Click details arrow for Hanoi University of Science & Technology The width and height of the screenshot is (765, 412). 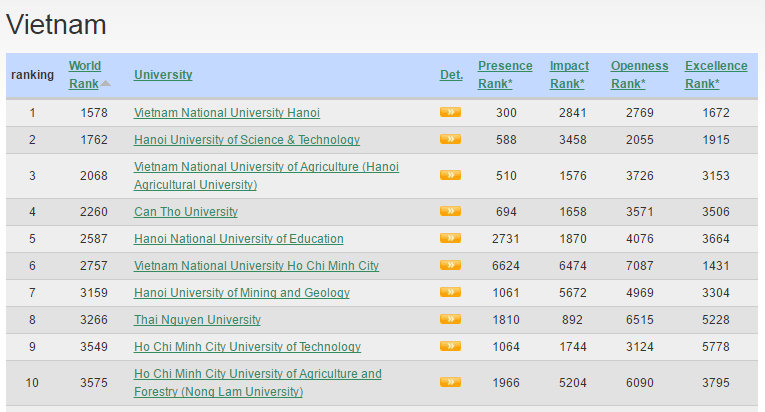coord(450,139)
